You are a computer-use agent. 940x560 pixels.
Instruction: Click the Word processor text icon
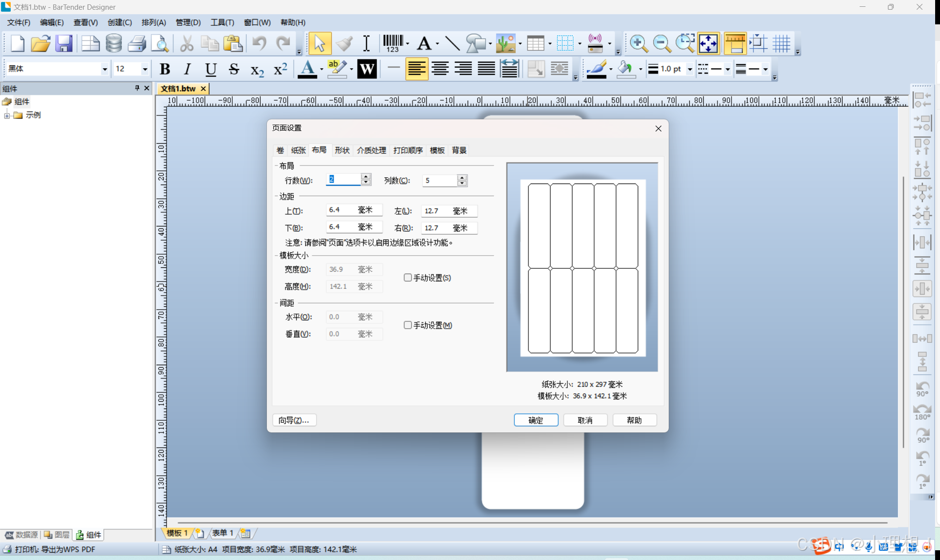pyautogui.click(x=367, y=69)
